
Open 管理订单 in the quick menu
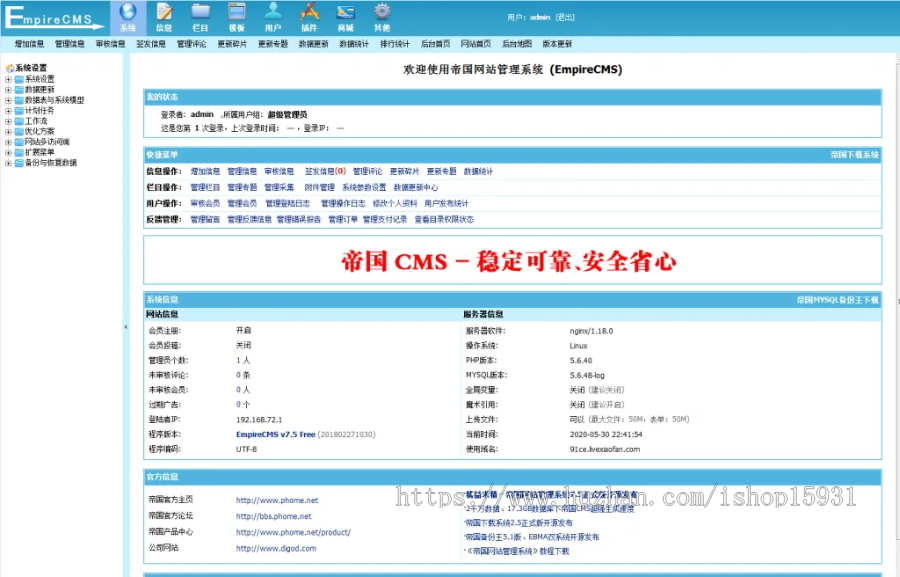tap(343, 219)
